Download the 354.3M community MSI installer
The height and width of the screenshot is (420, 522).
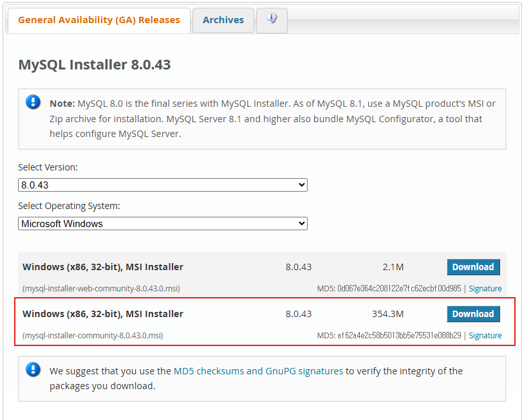473,314
